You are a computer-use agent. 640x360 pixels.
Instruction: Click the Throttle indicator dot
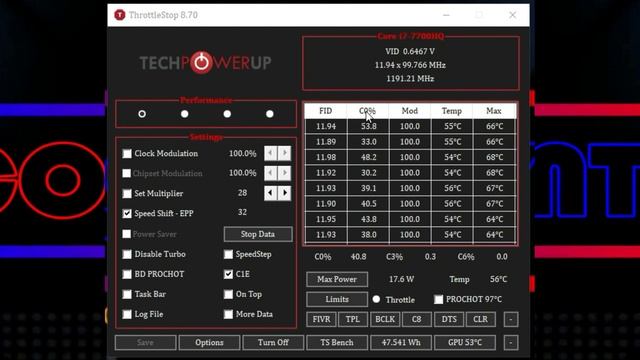click(x=376, y=299)
